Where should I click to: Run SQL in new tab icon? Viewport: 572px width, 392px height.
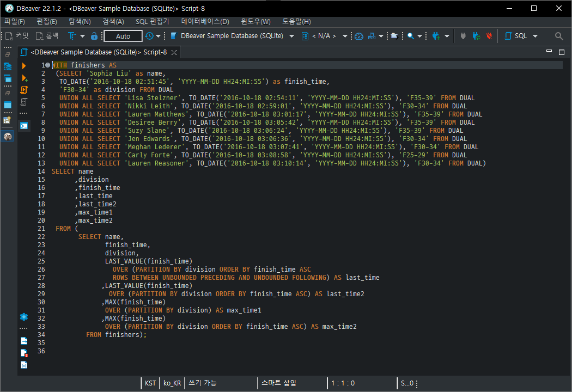tap(25, 78)
